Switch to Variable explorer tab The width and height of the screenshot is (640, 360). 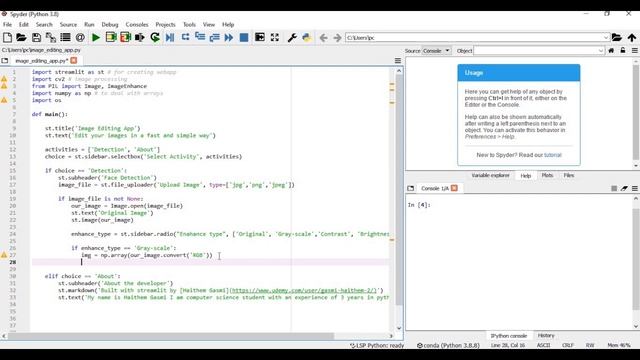490,176
